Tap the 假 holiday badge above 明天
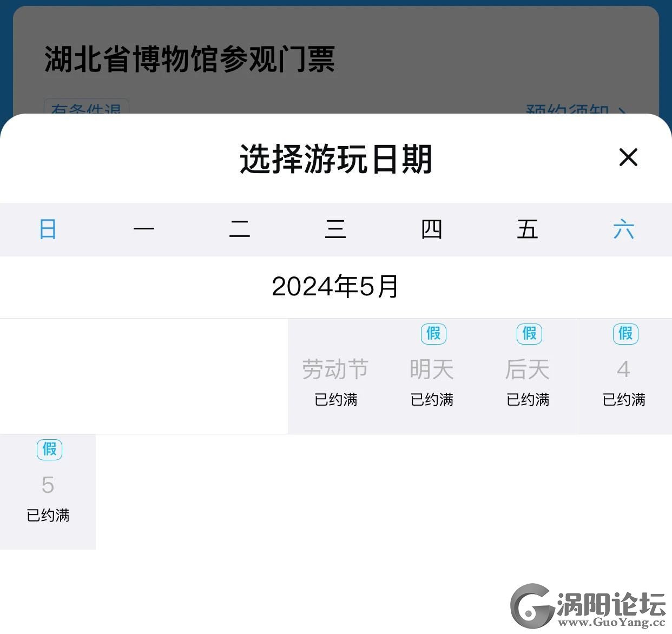This screenshot has width=672, height=634. [434, 334]
